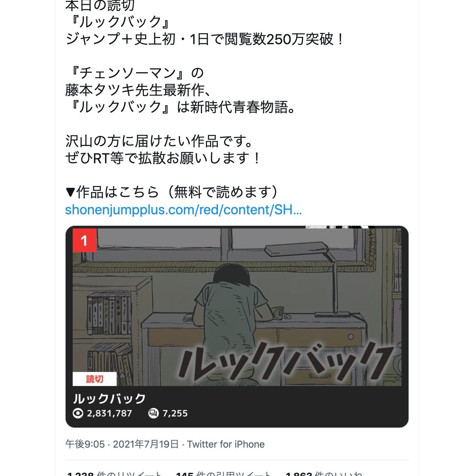This screenshot has height=476, width=476.
Task: Click the comments bubble icon beside 7,255
Action: coord(153,413)
